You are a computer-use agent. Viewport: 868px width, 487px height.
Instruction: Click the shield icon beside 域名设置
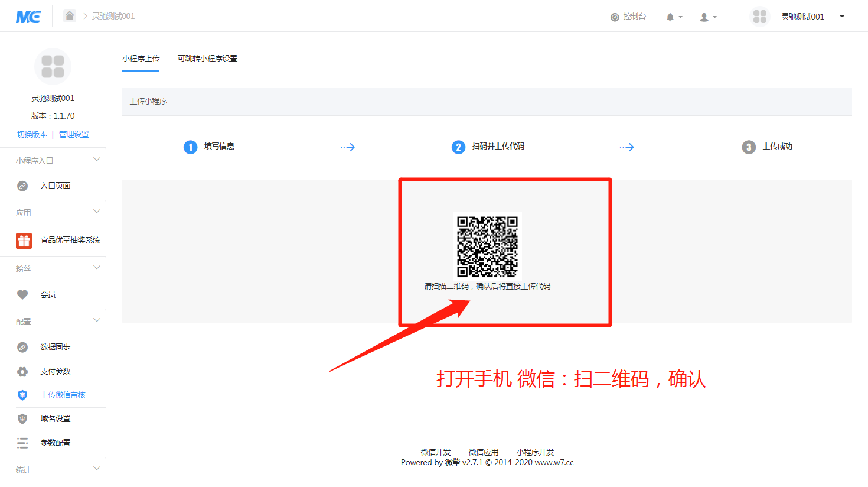22,418
